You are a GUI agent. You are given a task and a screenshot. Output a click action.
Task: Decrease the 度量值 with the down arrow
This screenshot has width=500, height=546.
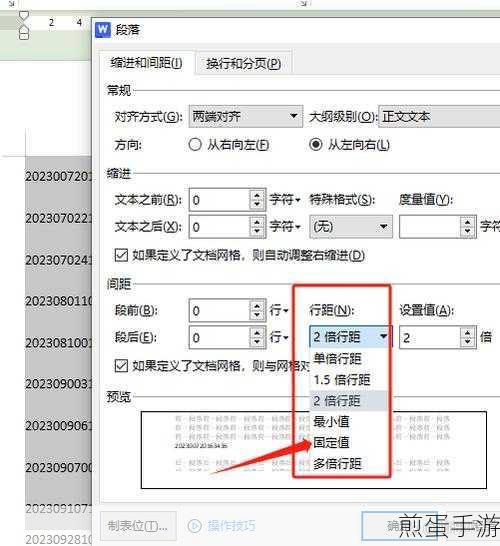click(468, 232)
